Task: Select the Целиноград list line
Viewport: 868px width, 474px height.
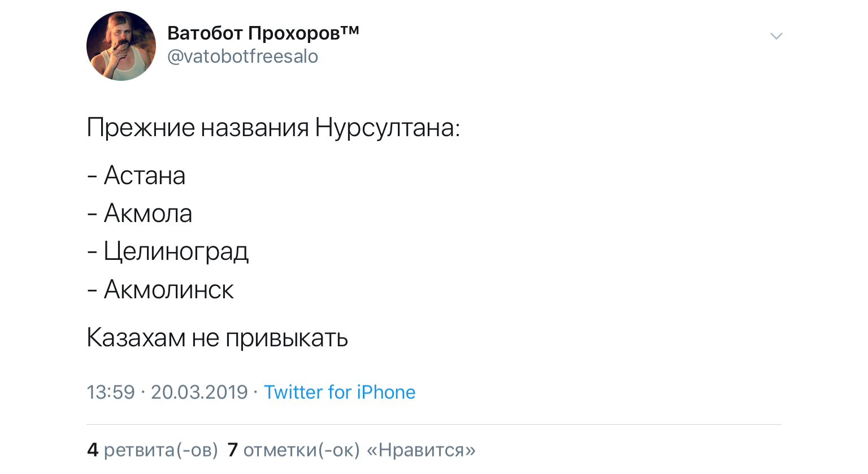Action: click(x=176, y=251)
